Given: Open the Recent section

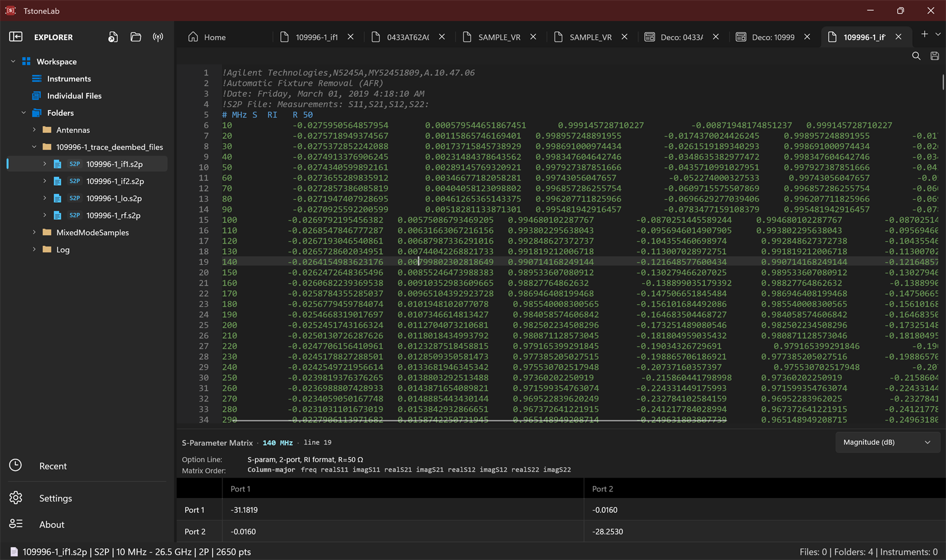Looking at the screenshot, I should [x=53, y=466].
